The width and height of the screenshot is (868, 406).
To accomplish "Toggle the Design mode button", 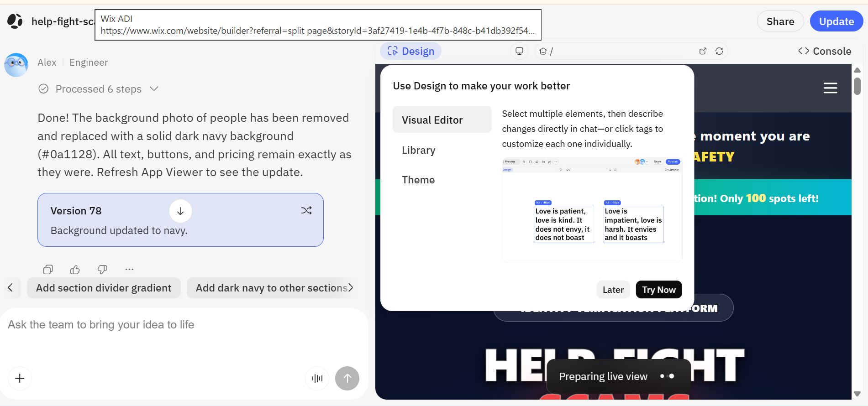I will pyautogui.click(x=411, y=51).
